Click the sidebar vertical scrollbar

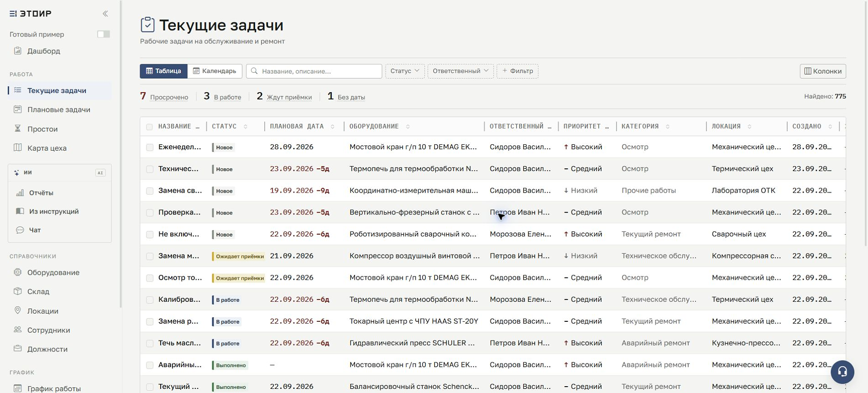coord(120,154)
